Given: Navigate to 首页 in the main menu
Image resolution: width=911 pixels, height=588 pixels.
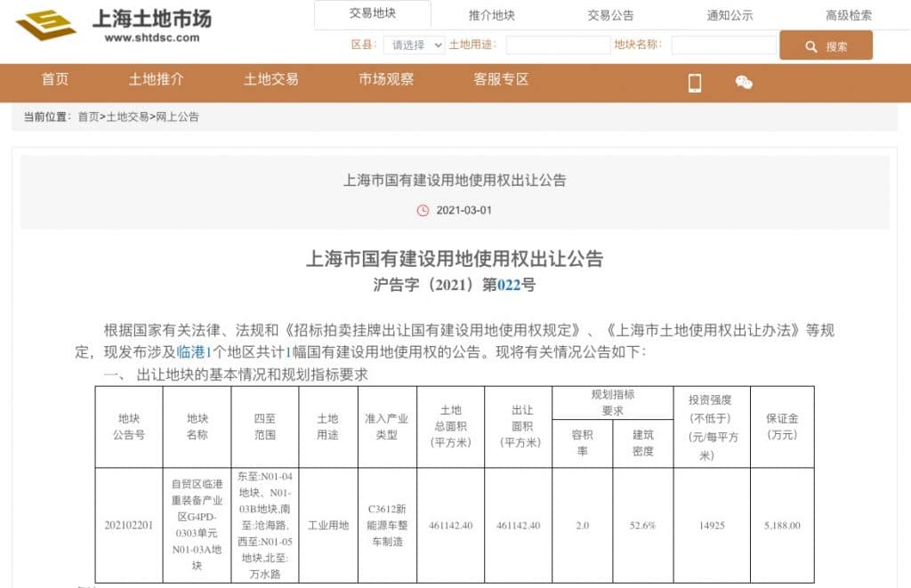Looking at the screenshot, I should point(55,79).
